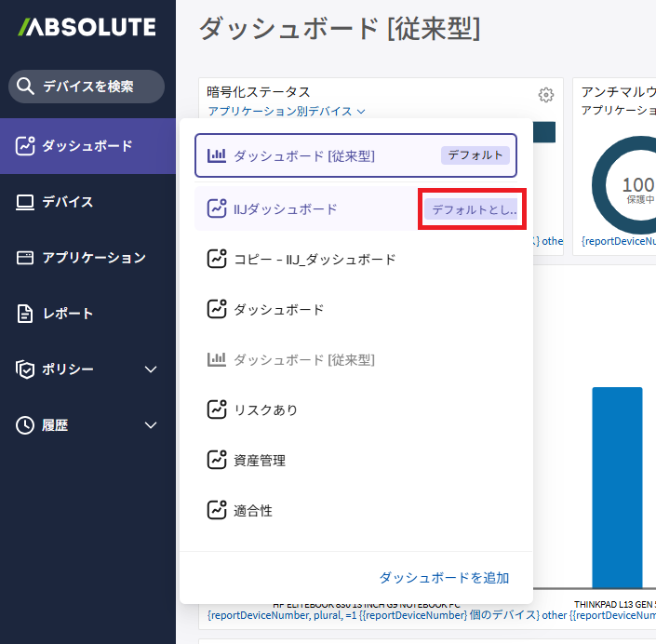656x644 pixels.
Task: Open settings gear on encryption status widget
Action: pyautogui.click(x=546, y=94)
